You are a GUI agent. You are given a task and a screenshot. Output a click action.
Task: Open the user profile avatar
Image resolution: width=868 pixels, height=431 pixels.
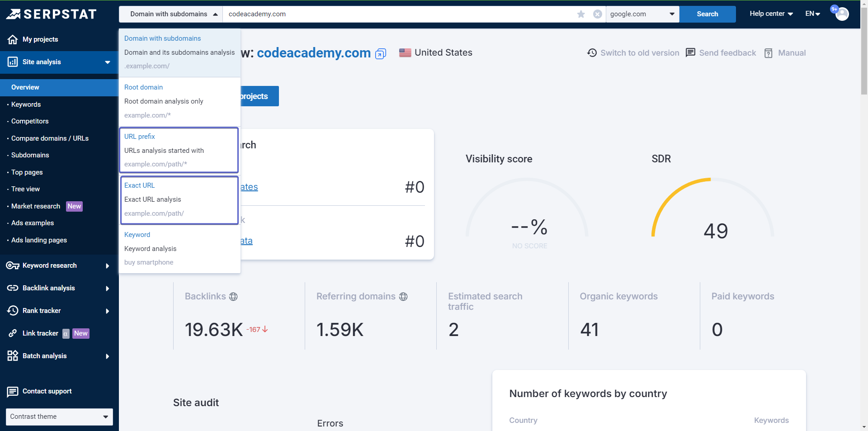pyautogui.click(x=842, y=14)
